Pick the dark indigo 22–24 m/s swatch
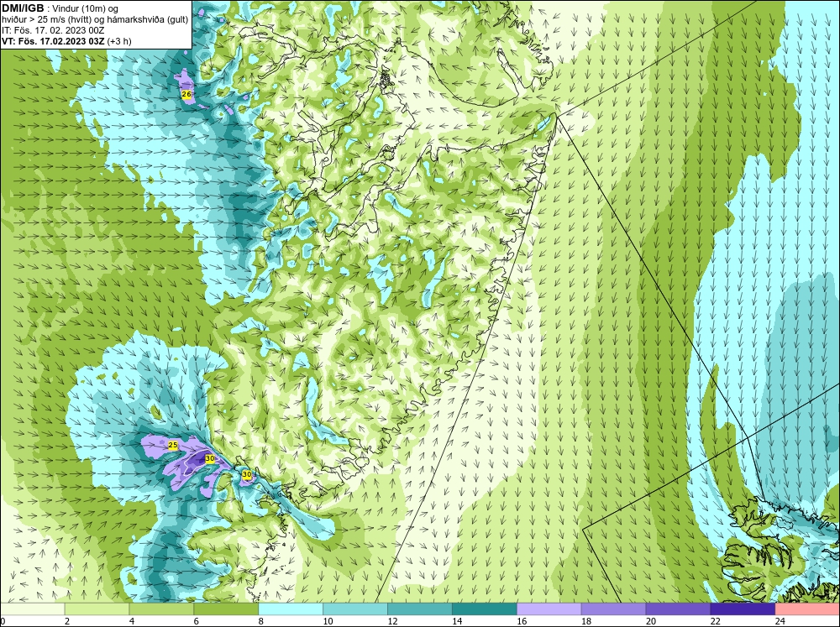This screenshot has width=840, height=627. 743,609
